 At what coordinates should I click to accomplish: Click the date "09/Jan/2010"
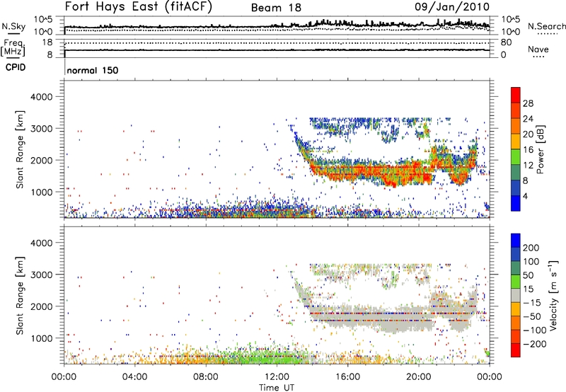click(452, 7)
